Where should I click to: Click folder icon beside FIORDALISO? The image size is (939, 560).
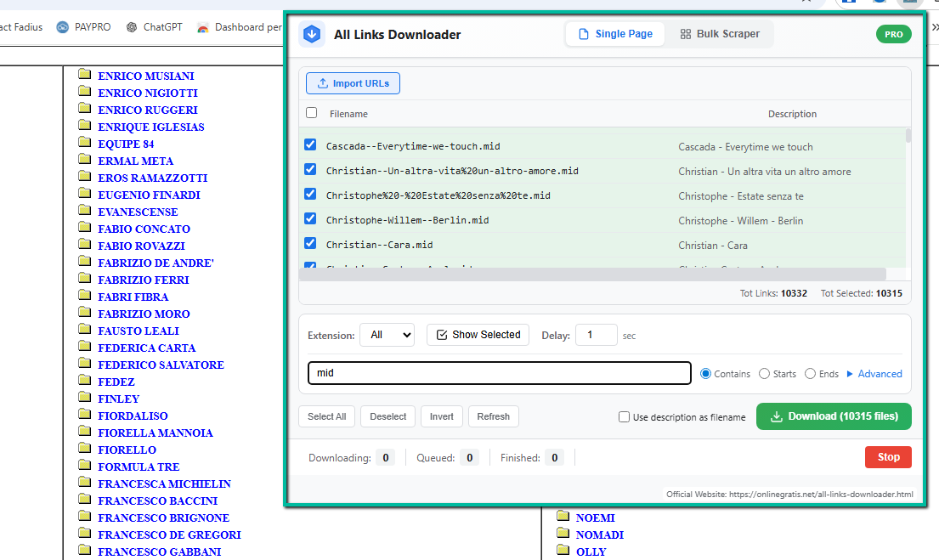(x=84, y=414)
